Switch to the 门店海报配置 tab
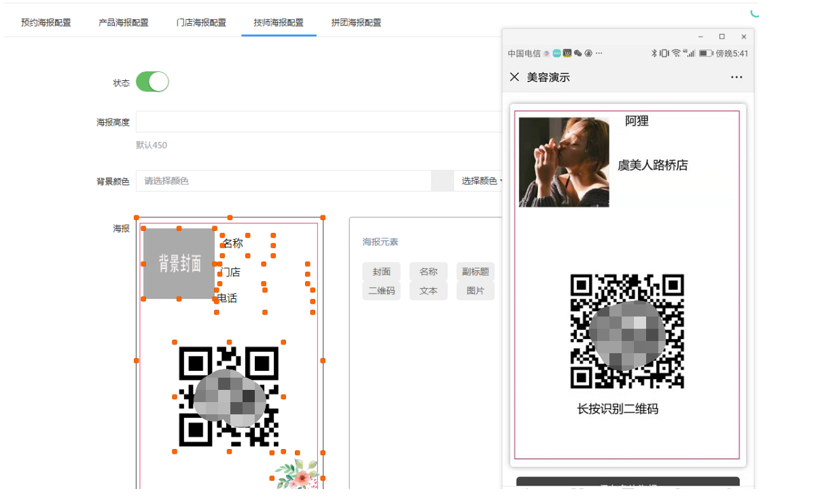Viewport: 818px width, 504px height. [201, 22]
